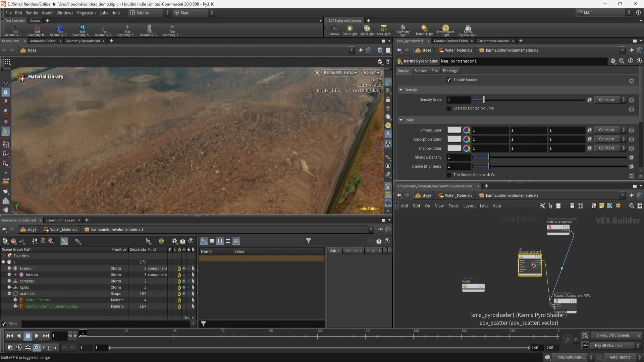Switch to Fire tab

point(435,71)
